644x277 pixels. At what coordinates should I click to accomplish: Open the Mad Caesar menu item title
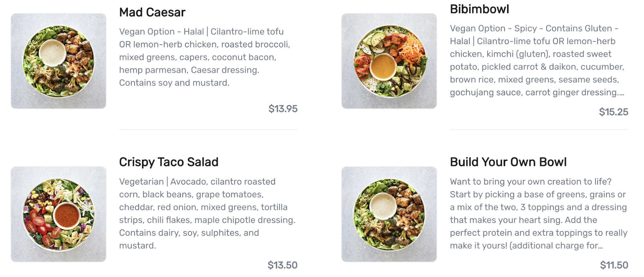point(152,13)
